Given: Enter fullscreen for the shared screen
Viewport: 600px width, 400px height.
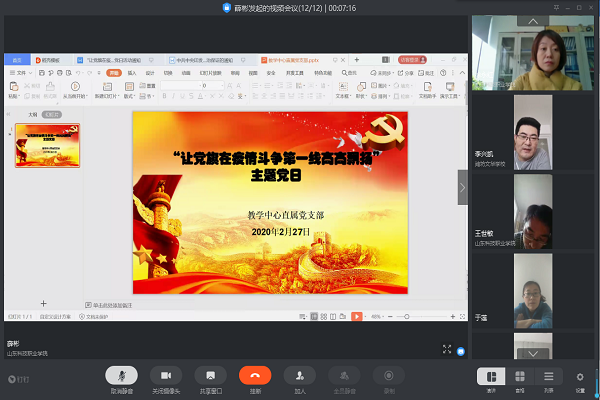Looking at the screenshot, I should coord(447,349).
